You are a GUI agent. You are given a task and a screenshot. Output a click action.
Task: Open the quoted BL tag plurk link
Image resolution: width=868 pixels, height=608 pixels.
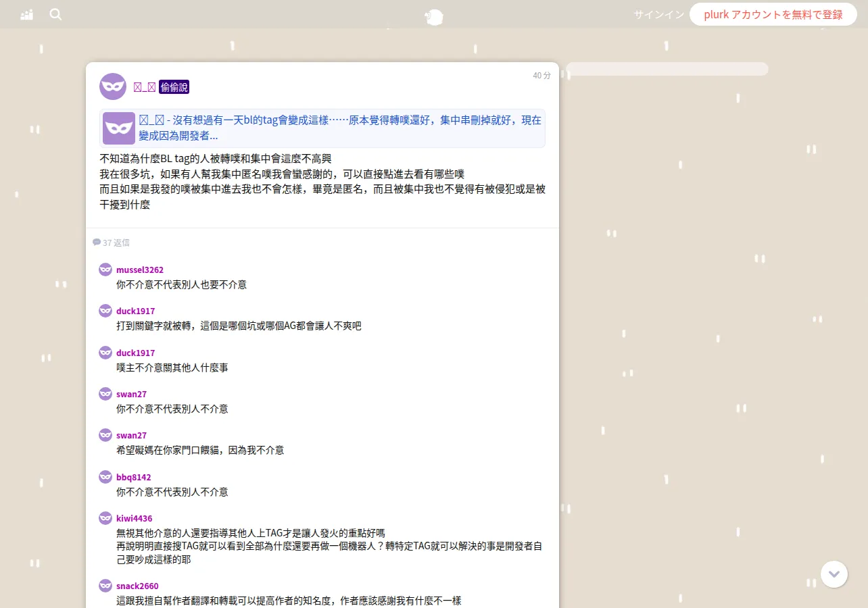pos(340,128)
